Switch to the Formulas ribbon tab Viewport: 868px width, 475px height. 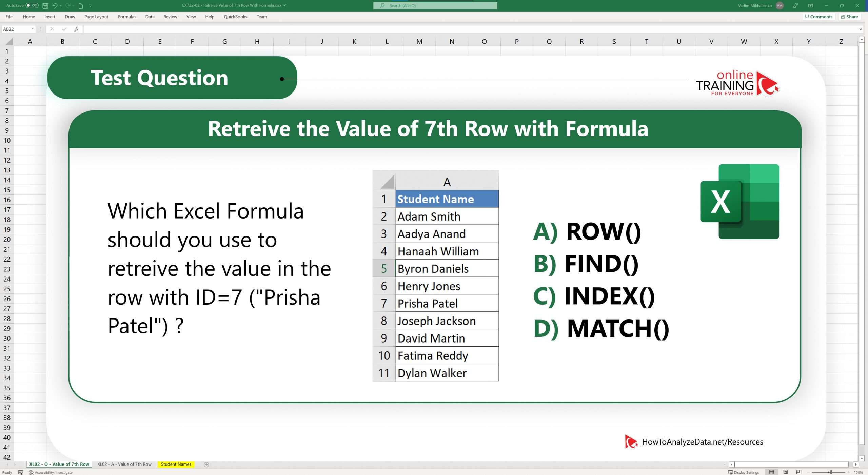point(127,17)
